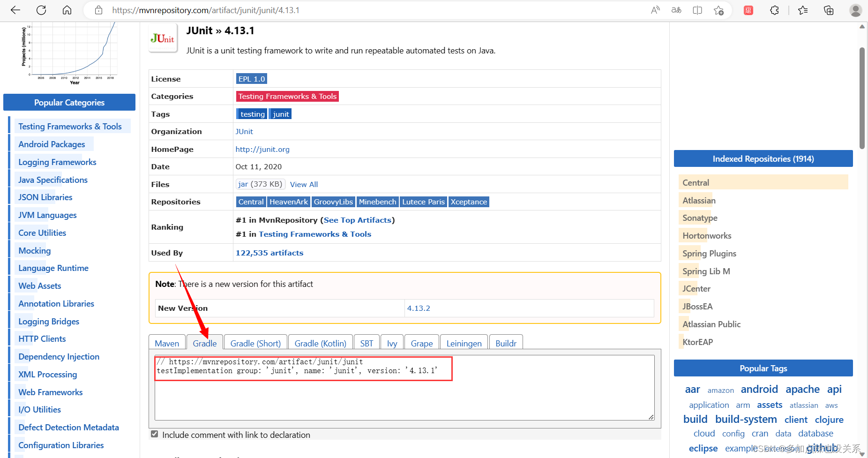
Task: Select the Grape tab
Action: [x=422, y=343]
